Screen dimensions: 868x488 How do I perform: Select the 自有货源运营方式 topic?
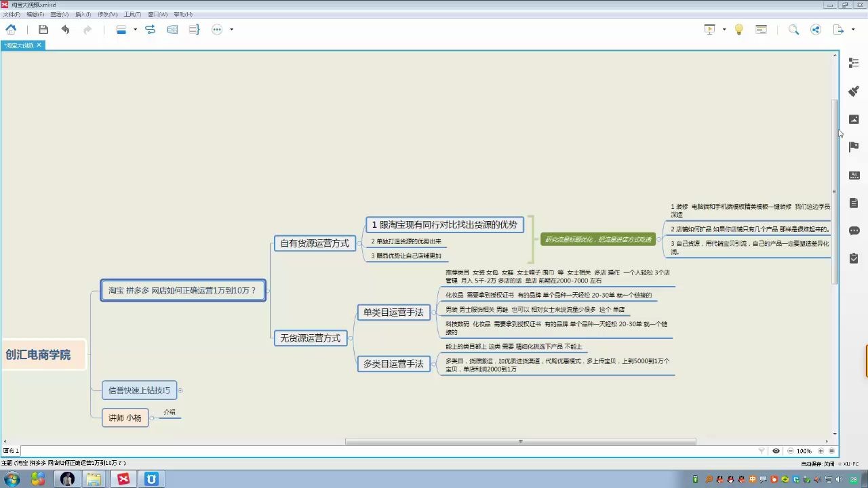pyautogui.click(x=315, y=243)
